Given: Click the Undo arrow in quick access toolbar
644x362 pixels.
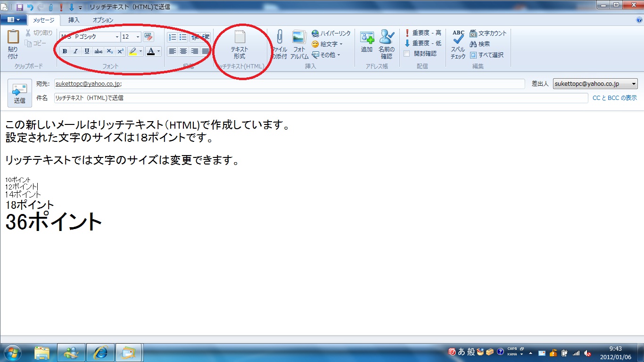Looking at the screenshot, I should tap(30, 7).
